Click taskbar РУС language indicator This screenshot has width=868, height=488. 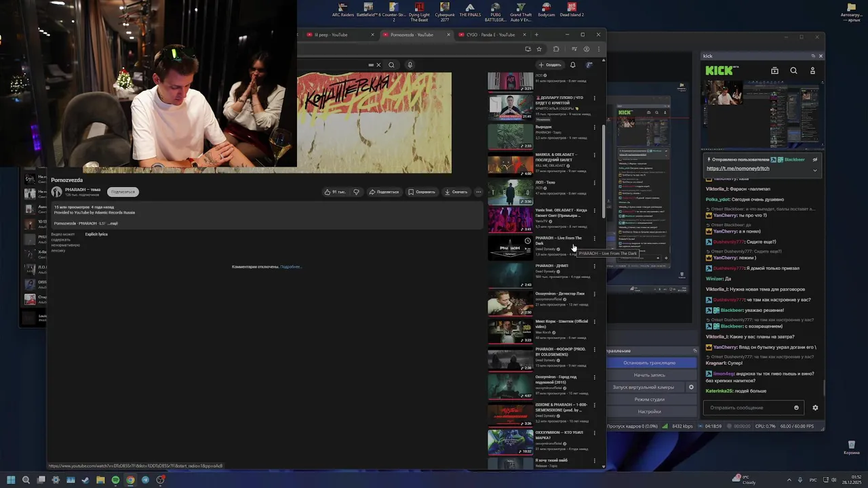pos(813,480)
